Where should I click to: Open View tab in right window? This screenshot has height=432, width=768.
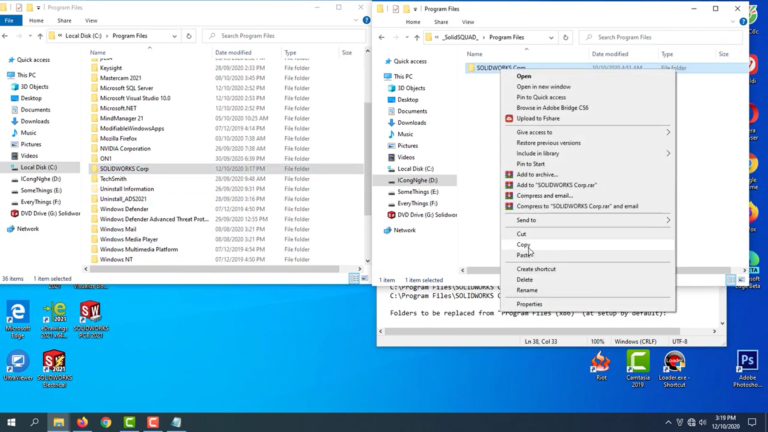468,22
